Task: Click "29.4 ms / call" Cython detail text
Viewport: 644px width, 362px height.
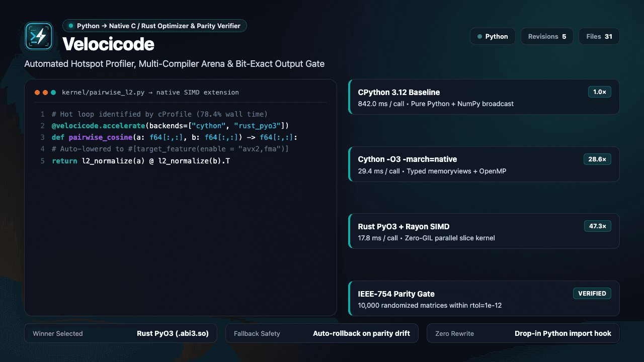Action: click(x=379, y=171)
